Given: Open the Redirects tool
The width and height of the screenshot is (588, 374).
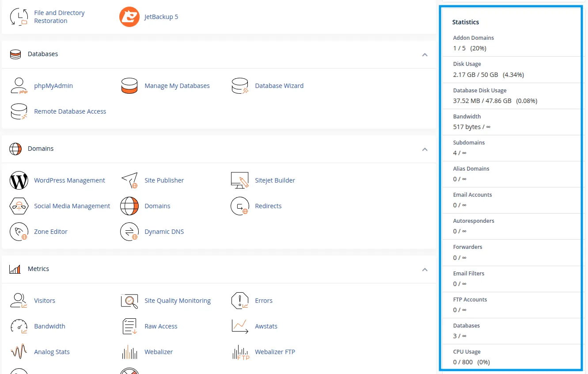Looking at the screenshot, I should (269, 206).
